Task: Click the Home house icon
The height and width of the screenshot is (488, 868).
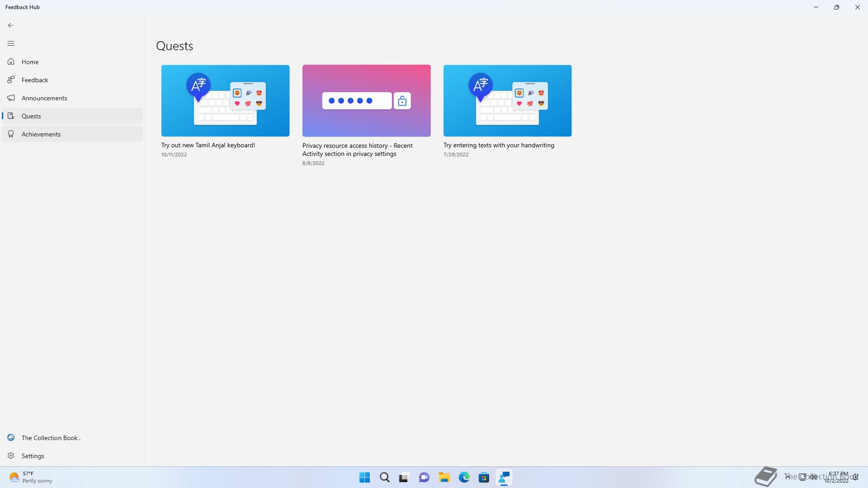Action: tap(11, 61)
